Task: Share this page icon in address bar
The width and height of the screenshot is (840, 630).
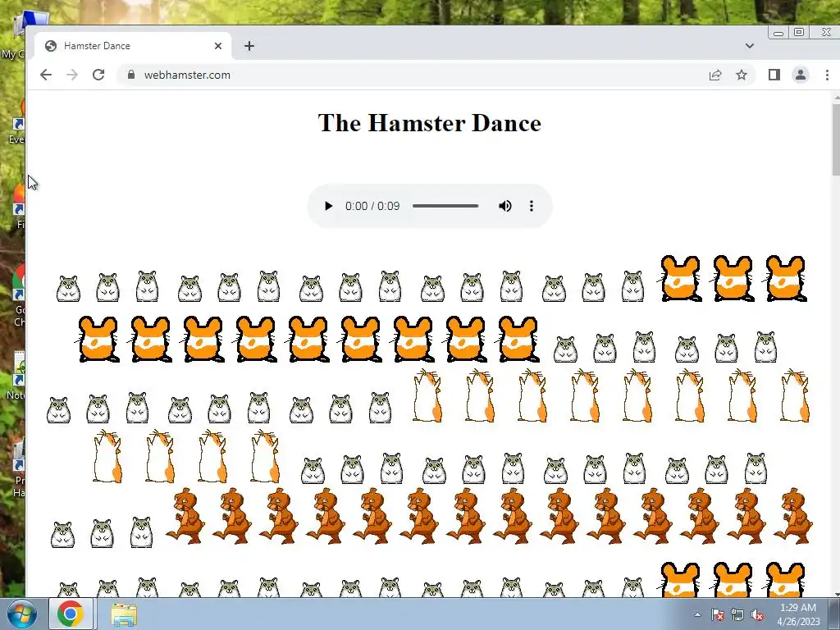Action: 715,75
